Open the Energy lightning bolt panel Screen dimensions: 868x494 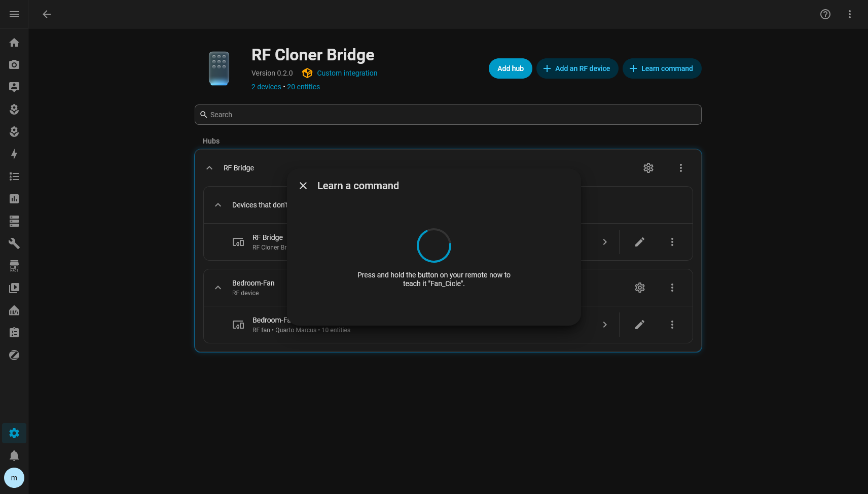14,154
